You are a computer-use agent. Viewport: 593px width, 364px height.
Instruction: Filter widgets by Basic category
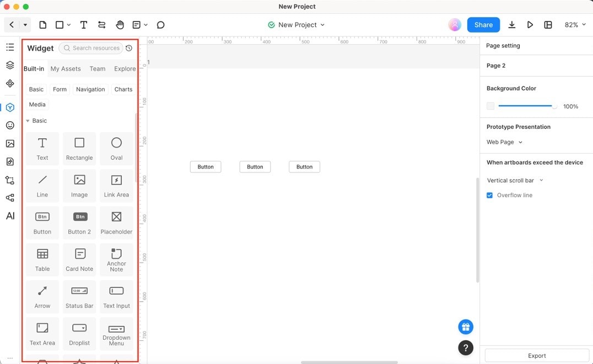click(36, 89)
